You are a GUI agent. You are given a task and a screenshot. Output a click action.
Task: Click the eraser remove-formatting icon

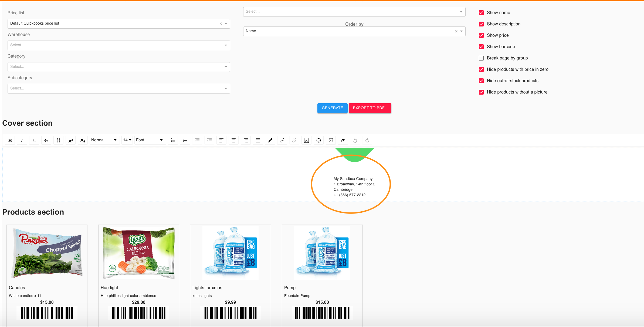pyautogui.click(x=343, y=140)
